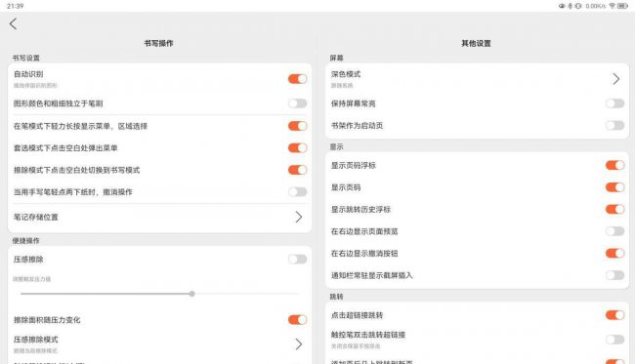Viewport: 635px width, 364px height.
Task: Click the 自动识别 label text
Action: pyautogui.click(x=28, y=74)
